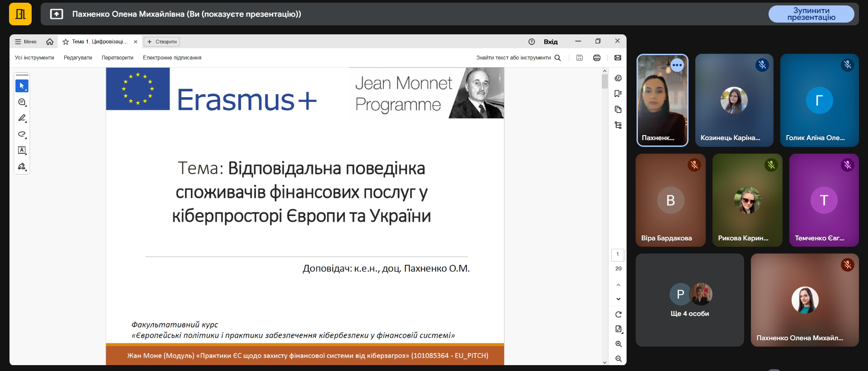This screenshot has height=371, width=868.
Task: Go to previous page with up chevron
Action: click(x=618, y=285)
